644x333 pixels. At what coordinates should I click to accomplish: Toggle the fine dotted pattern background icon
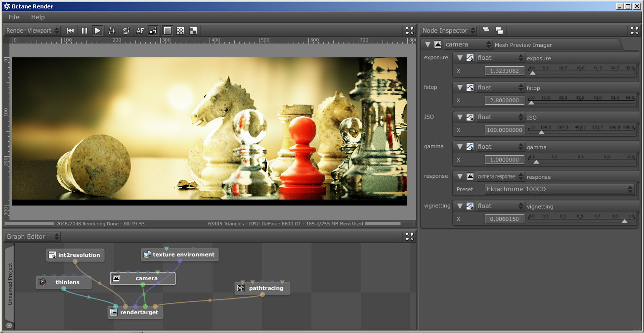[168, 31]
